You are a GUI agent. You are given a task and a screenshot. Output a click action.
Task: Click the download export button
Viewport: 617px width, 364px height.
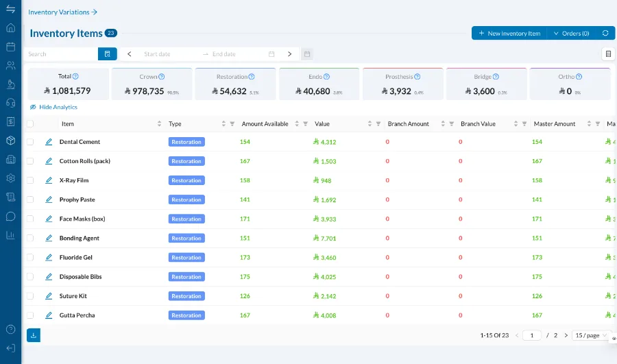pyautogui.click(x=34, y=335)
